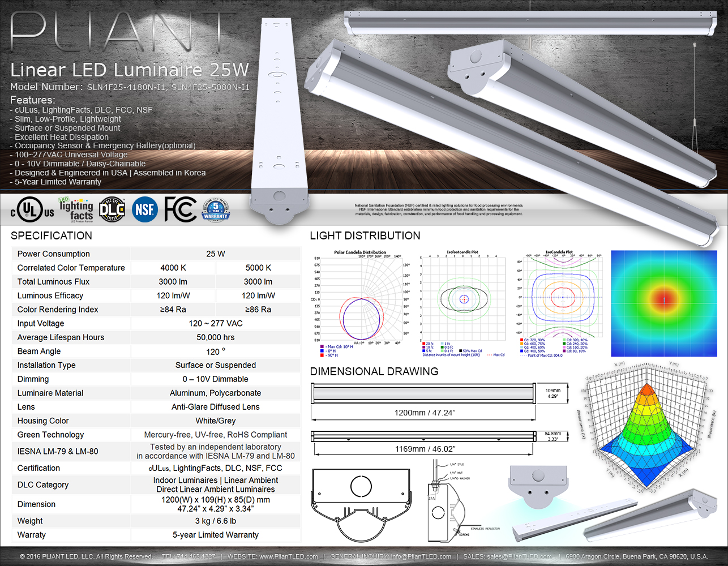Viewport: 728px width, 566px height.
Task: Click the "Occupancy Sensor & Emergency Battery" feature
Action: pyautogui.click(x=103, y=145)
